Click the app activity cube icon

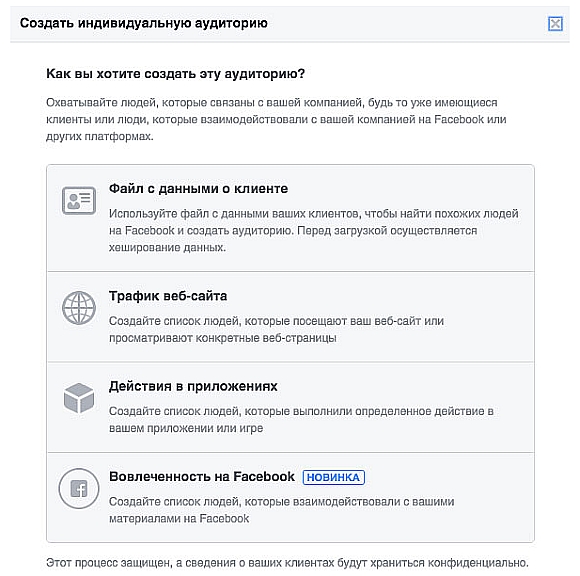click(x=79, y=398)
